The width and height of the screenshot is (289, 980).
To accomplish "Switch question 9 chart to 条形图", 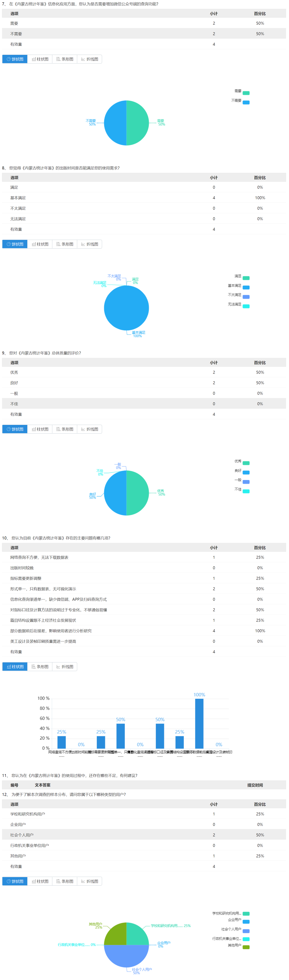I will pyautogui.click(x=65, y=429).
